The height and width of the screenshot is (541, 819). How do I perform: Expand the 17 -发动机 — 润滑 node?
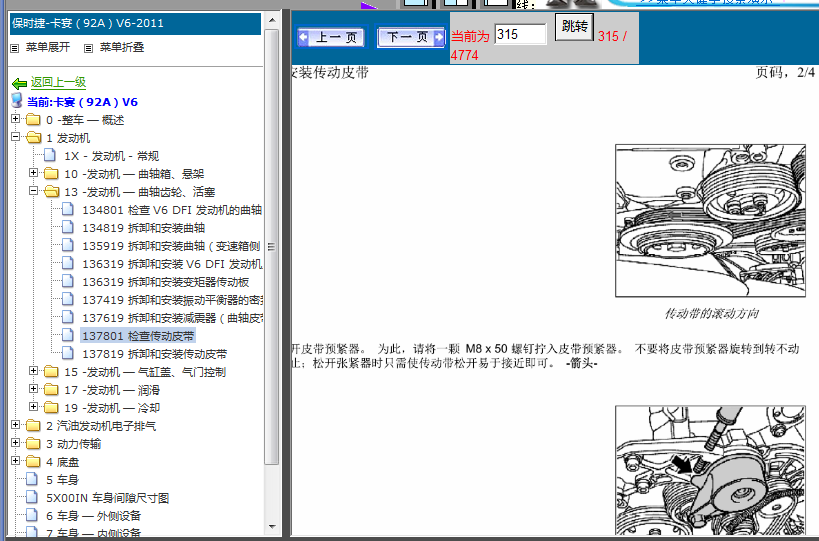coord(33,389)
